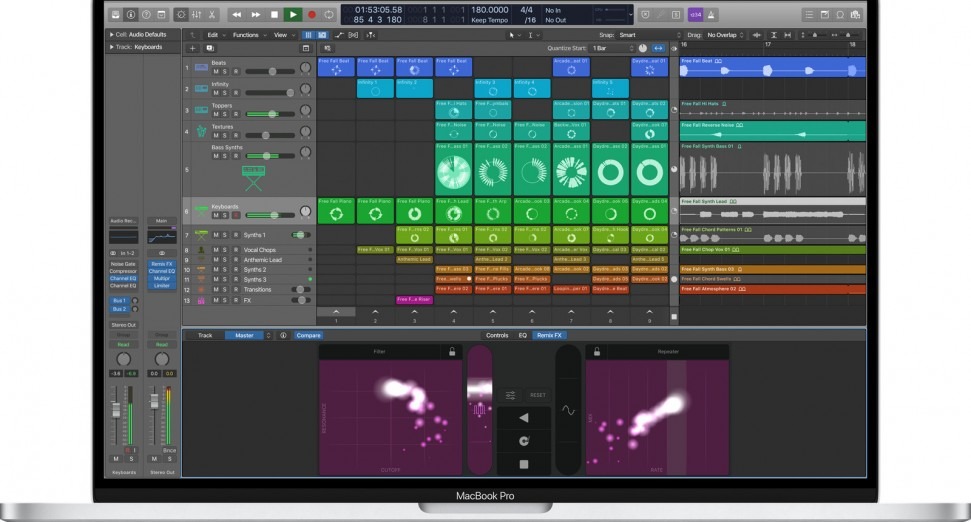Open Remix FX settings sliders icon

click(510, 395)
